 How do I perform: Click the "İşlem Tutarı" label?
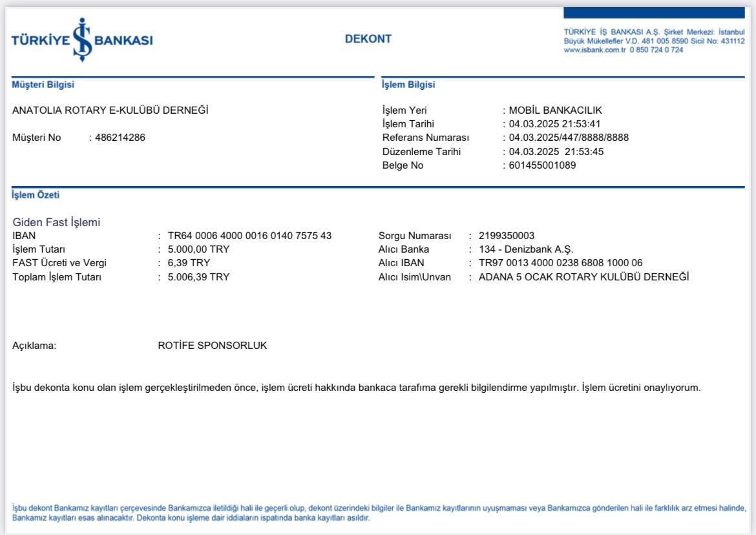[39, 249]
